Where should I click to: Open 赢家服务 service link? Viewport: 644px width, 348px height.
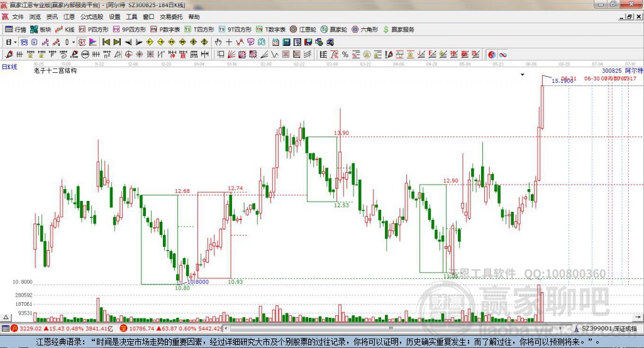(x=399, y=29)
